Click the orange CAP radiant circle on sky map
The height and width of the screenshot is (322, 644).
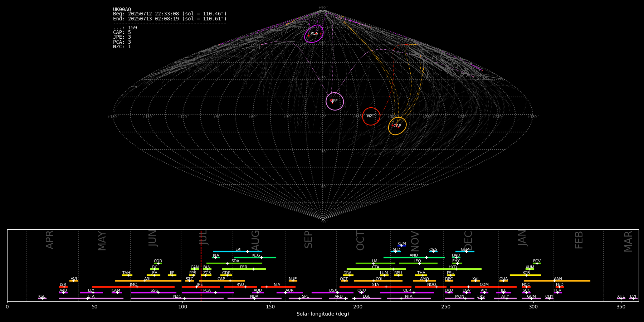point(397,126)
